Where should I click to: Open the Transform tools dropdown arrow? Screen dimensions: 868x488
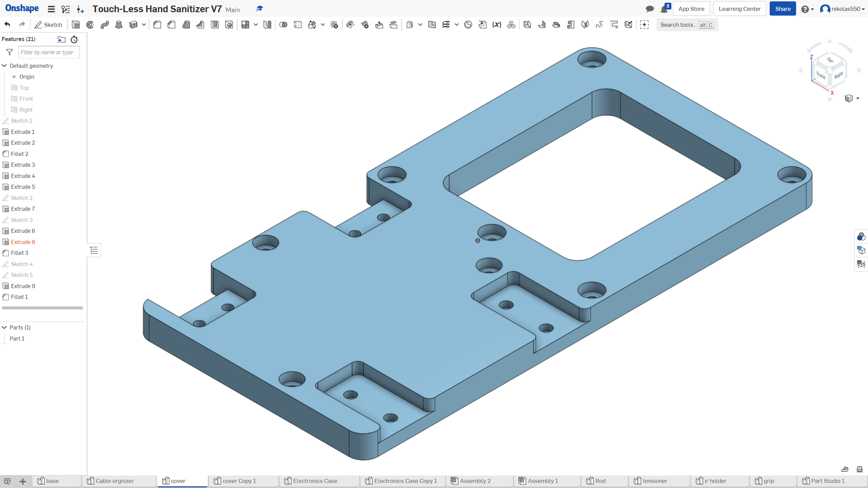(322, 24)
